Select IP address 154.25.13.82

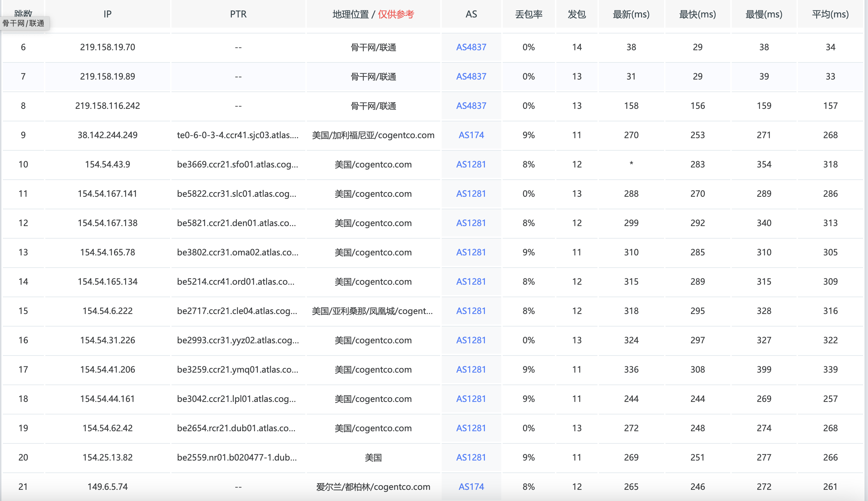(107, 457)
